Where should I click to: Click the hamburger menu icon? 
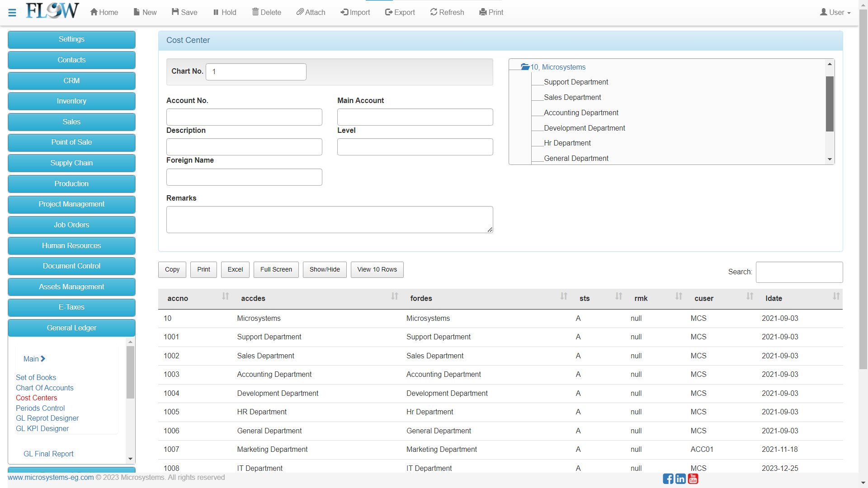click(12, 13)
